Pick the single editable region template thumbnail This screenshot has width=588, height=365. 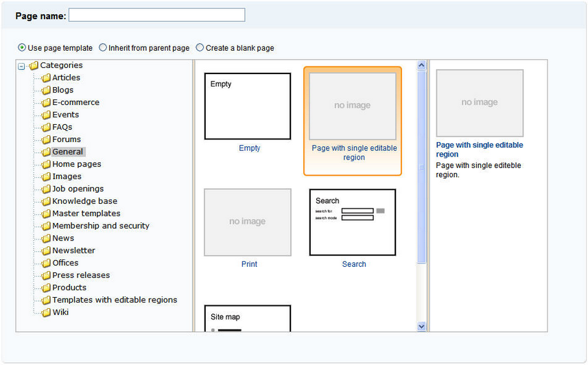(x=353, y=106)
